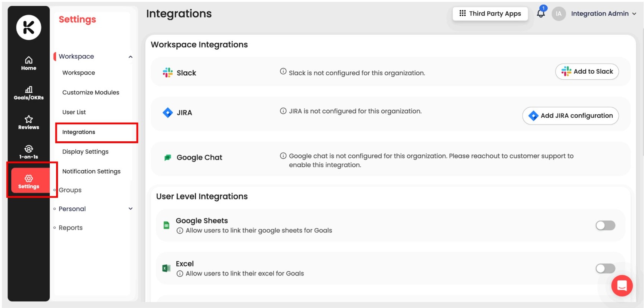
Task: Select Integrations in the settings menu
Action: click(x=79, y=132)
